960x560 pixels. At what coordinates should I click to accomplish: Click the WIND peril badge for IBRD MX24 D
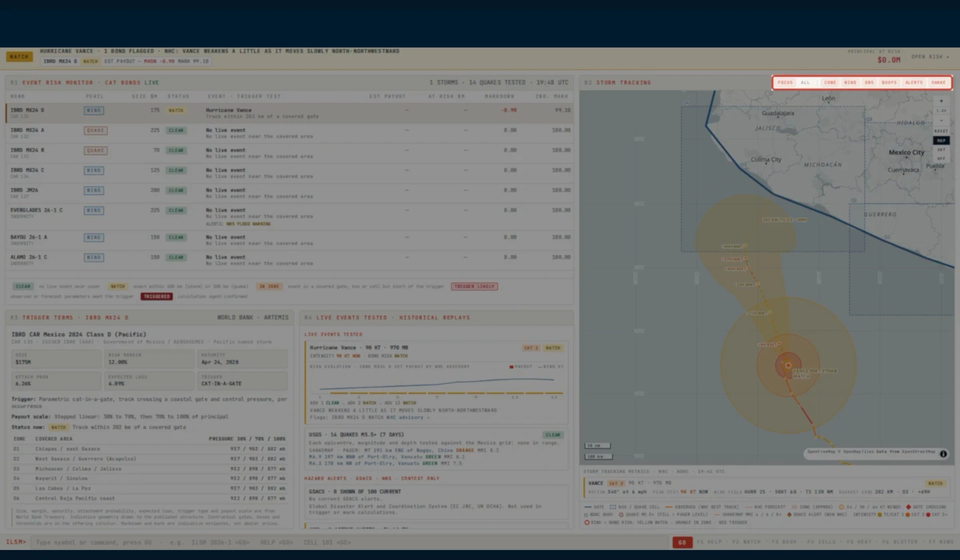pyautogui.click(x=93, y=111)
